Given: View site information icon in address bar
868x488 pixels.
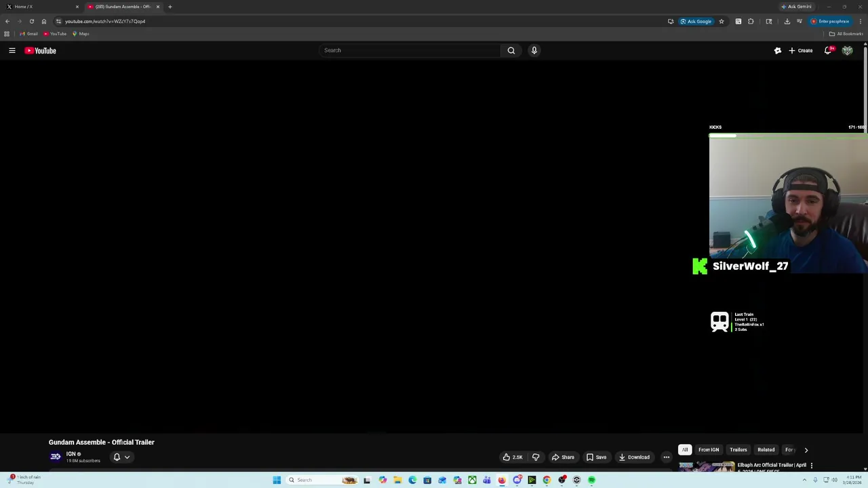Looking at the screenshot, I should click(x=58, y=21).
